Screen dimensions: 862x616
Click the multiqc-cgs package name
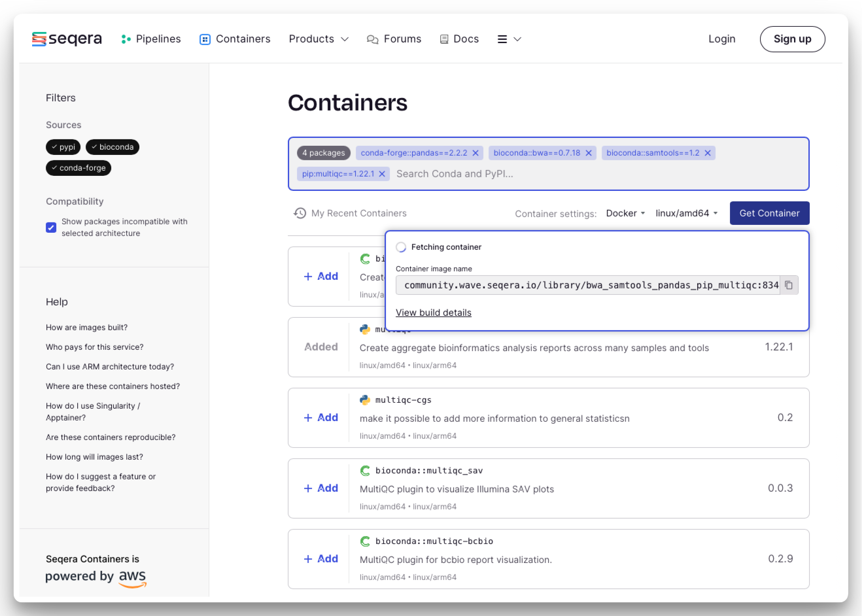(404, 400)
